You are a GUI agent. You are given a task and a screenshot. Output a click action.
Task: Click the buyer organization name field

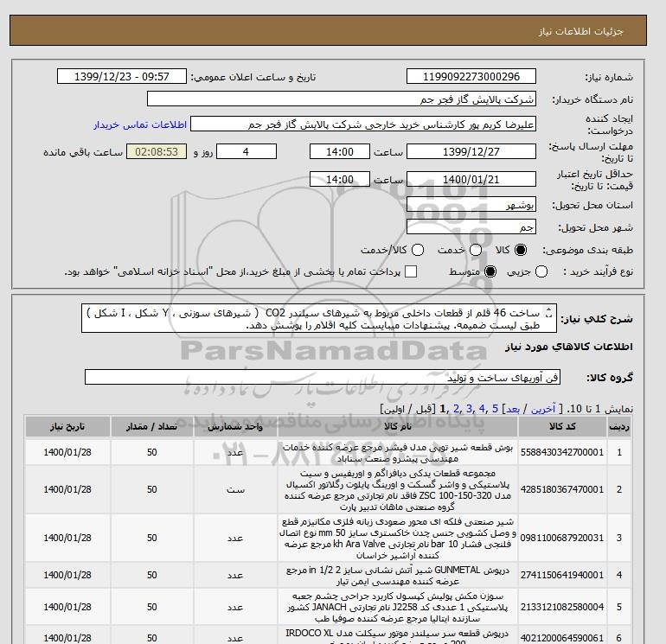(342, 99)
